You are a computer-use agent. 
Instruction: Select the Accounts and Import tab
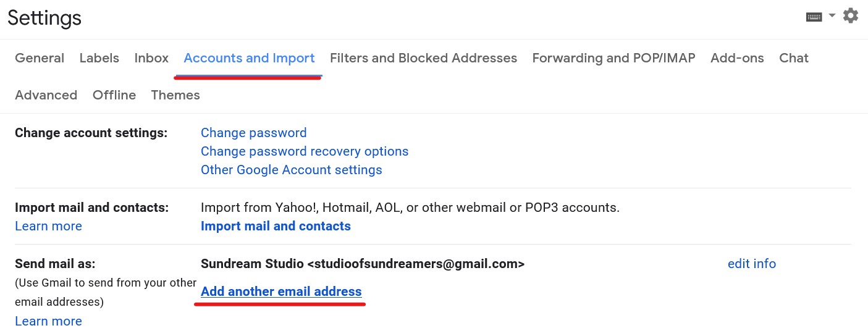(249, 58)
